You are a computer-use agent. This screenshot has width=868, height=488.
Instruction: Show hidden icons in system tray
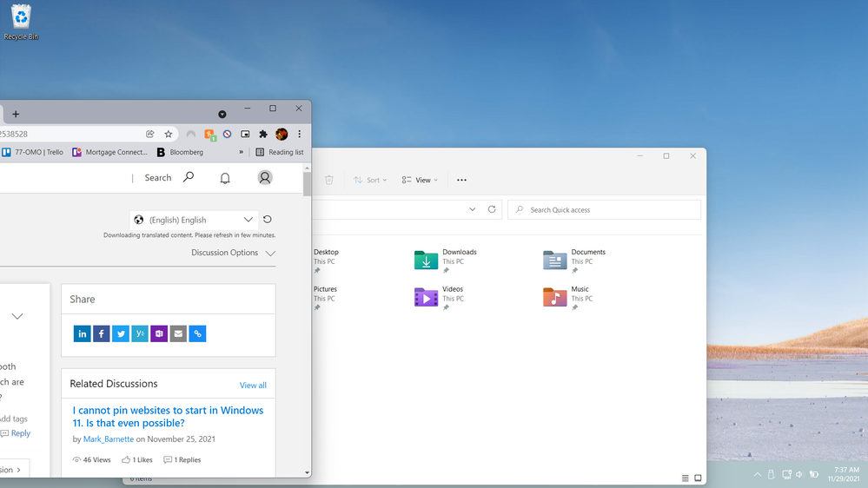tap(758, 474)
